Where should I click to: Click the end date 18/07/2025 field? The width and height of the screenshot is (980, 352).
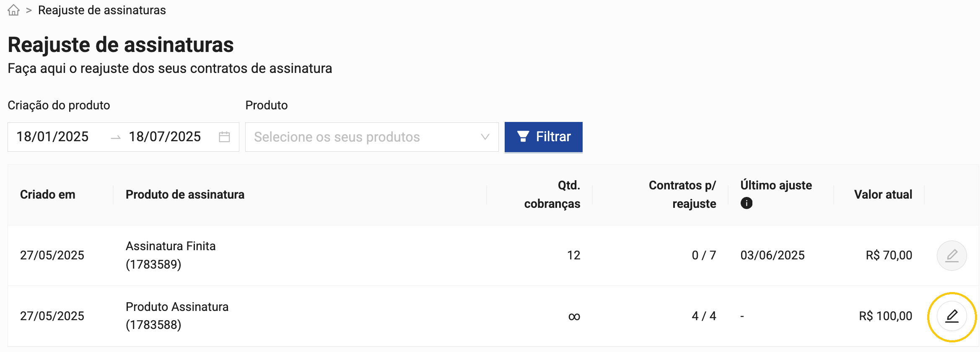pyautogui.click(x=165, y=137)
